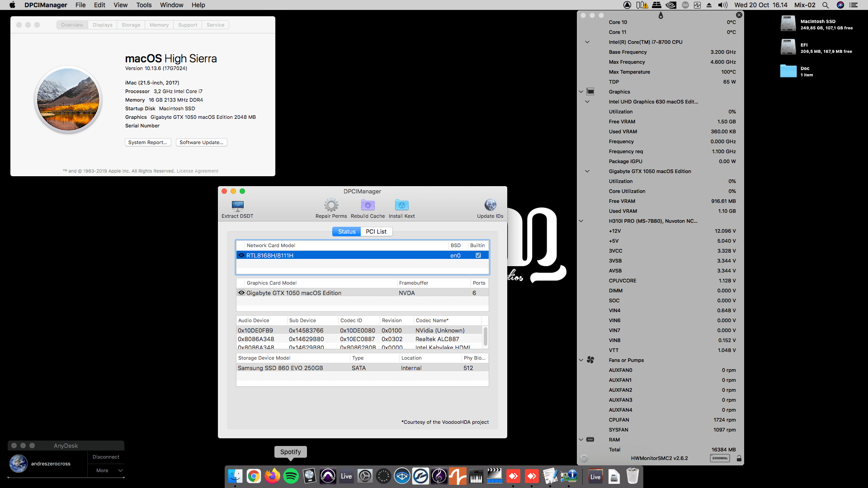Click the Update IDs globe icon
The height and width of the screenshot is (488, 868).
[x=490, y=205]
